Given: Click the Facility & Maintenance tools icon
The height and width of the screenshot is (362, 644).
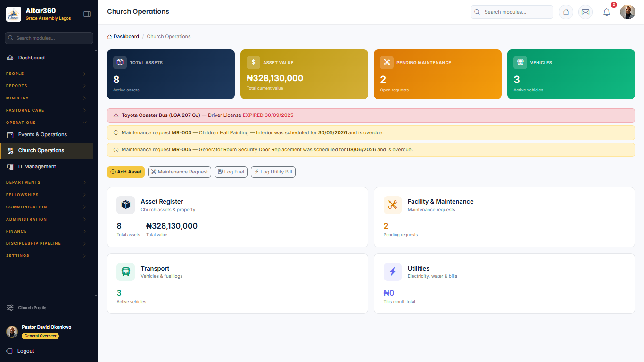Looking at the screenshot, I should point(393,205).
